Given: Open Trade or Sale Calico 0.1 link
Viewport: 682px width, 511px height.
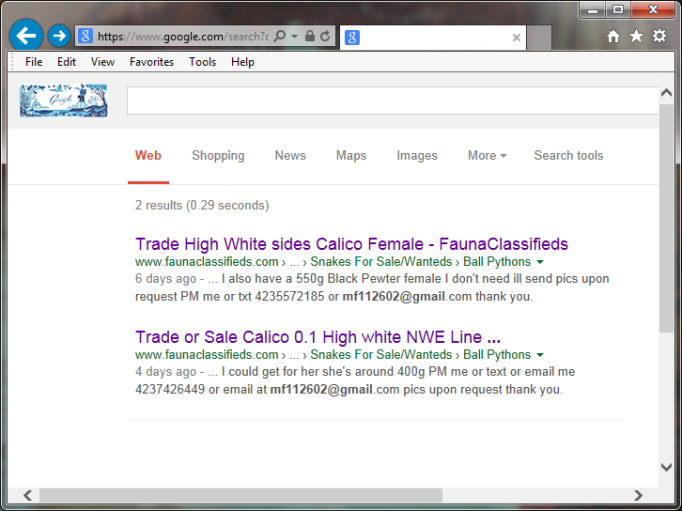Looking at the screenshot, I should (x=318, y=337).
